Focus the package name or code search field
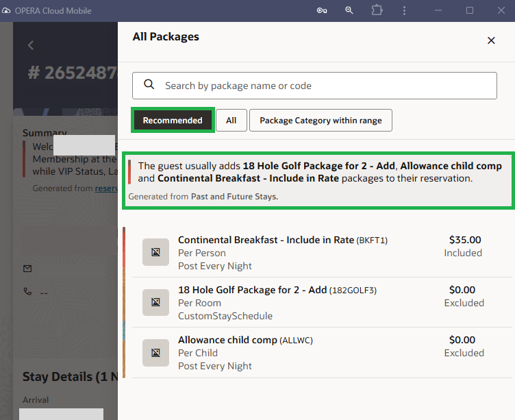This screenshot has width=515, height=420. (314, 86)
